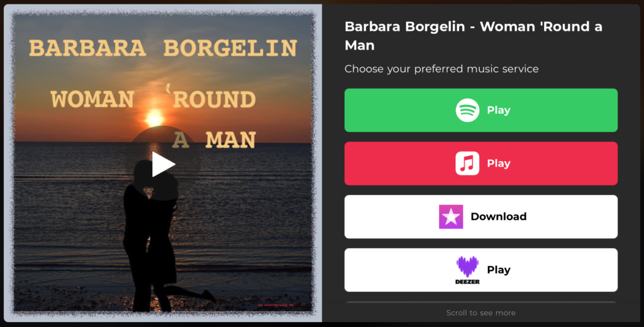
Task: Click the "MAN" word on the album art
Action: (231, 140)
